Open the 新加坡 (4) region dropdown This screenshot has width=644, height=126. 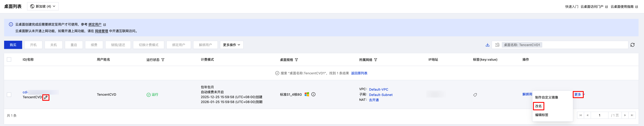[x=43, y=6]
